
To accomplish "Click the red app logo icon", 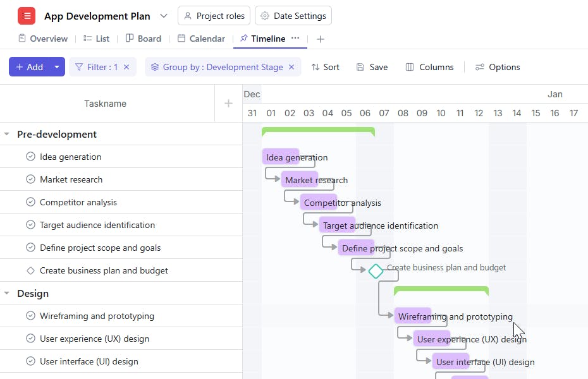I will [x=27, y=16].
